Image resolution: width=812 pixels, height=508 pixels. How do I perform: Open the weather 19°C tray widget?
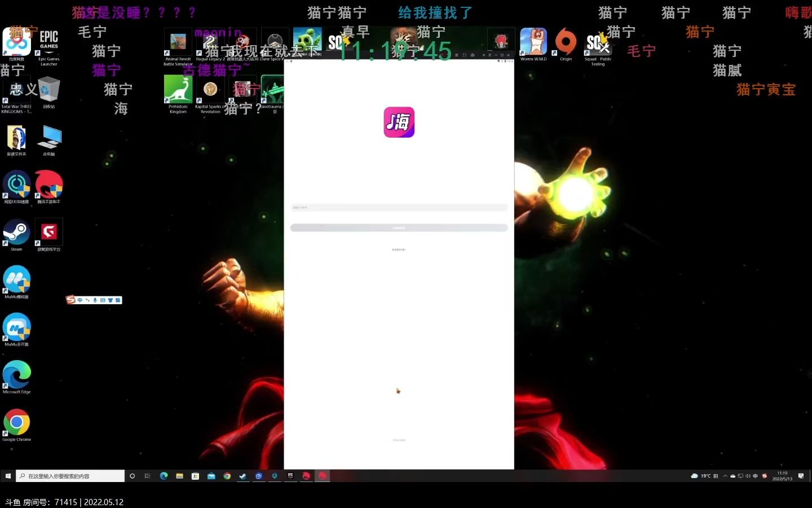click(x=704, y=476)
